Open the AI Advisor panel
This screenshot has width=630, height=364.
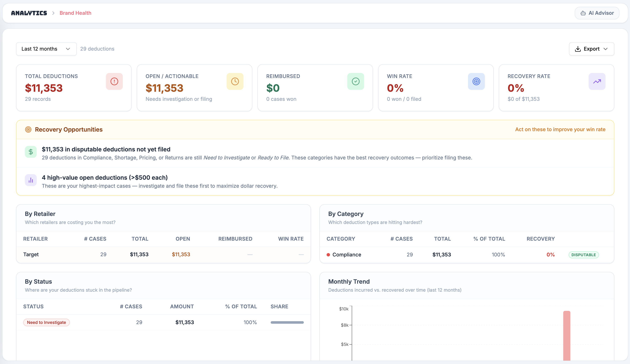(597, 13)
